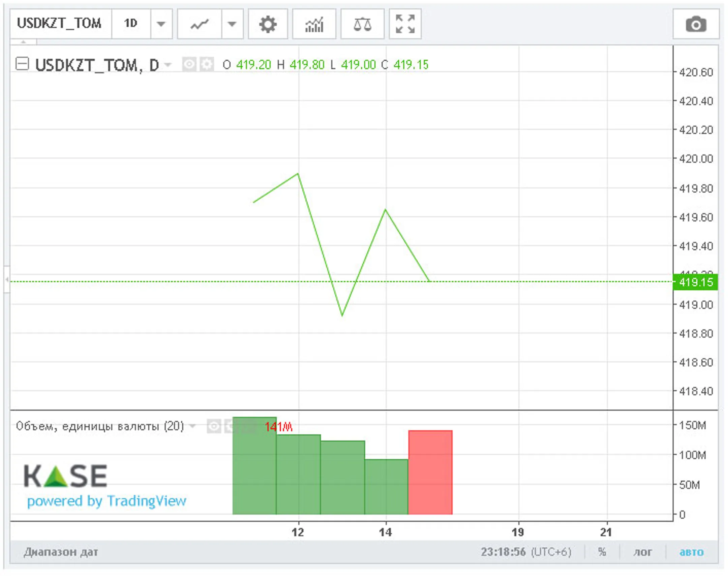Select the line chart style icon
The height and width of the screenshot is (576, 728).
[199, 24]
